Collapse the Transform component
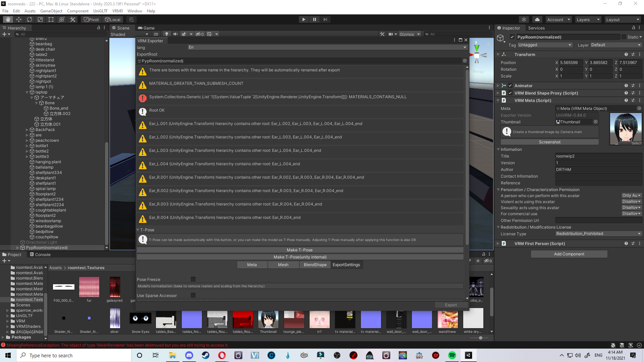 tap(498, 54)
